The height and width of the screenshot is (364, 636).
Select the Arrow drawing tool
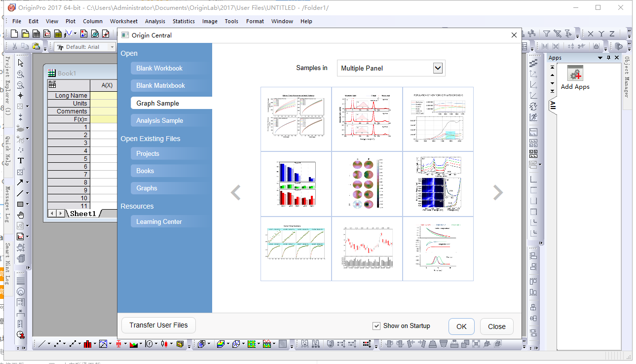point(20,182)
